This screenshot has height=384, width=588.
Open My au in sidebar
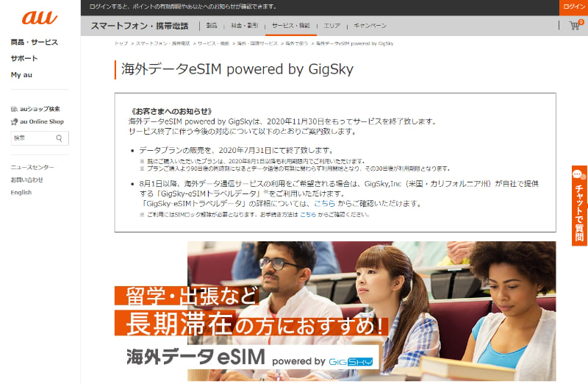coord(21,75)
